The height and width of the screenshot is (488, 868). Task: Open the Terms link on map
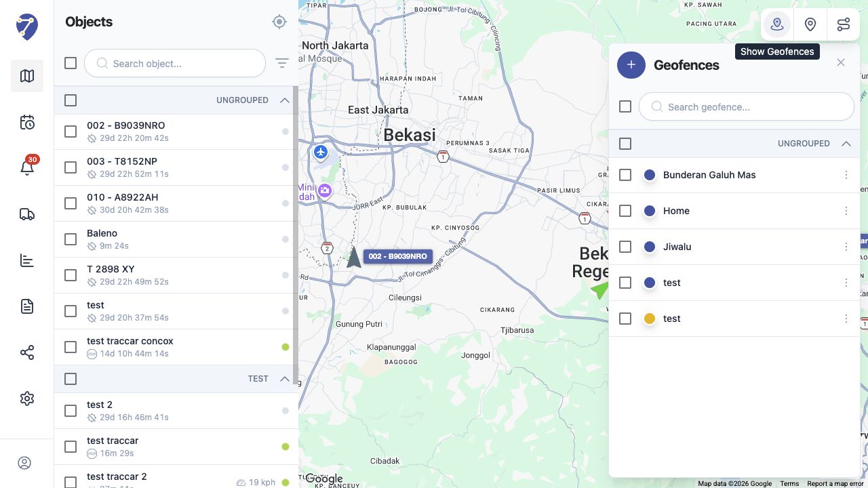coord(789,484)
